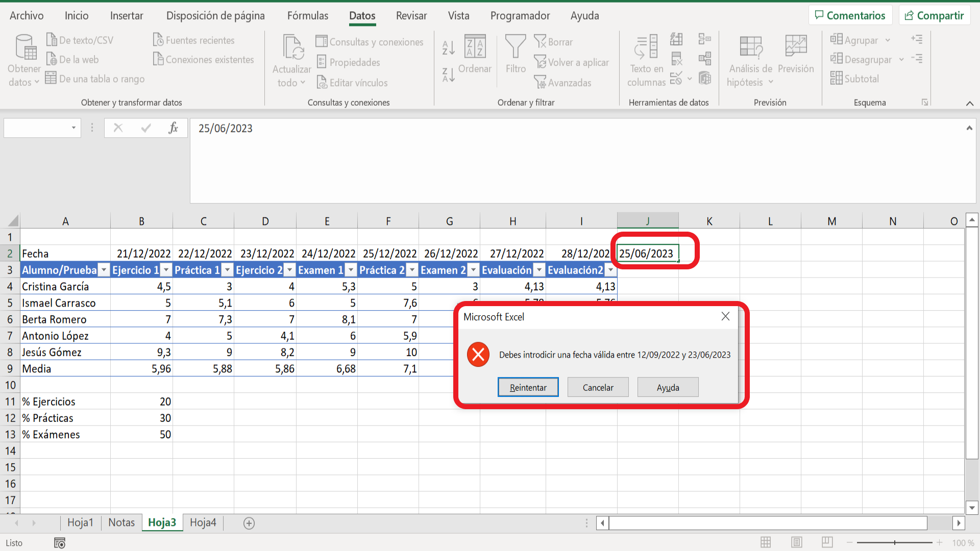Open the Ordenar sort dialog
980x551 pixels.
[x=475, y=55]
